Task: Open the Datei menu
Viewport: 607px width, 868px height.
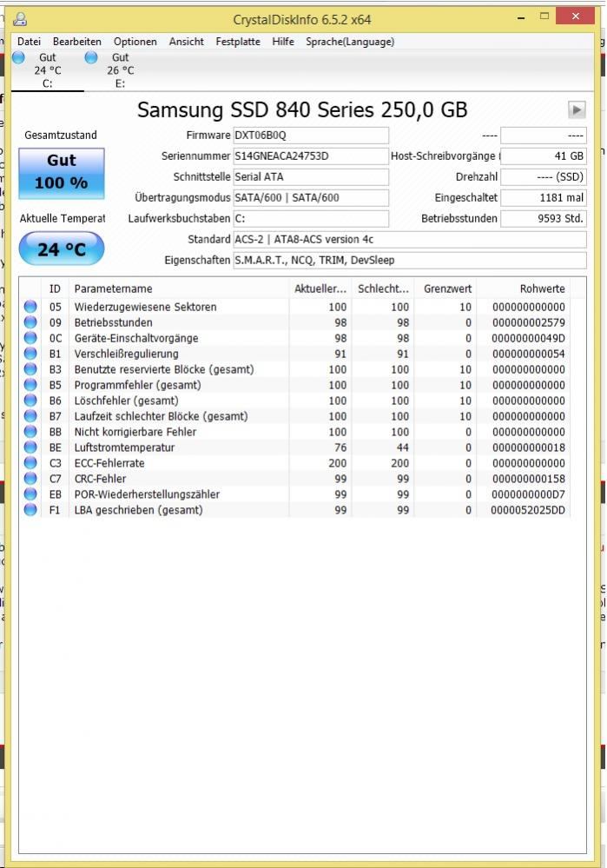Action: click(29, 42)
